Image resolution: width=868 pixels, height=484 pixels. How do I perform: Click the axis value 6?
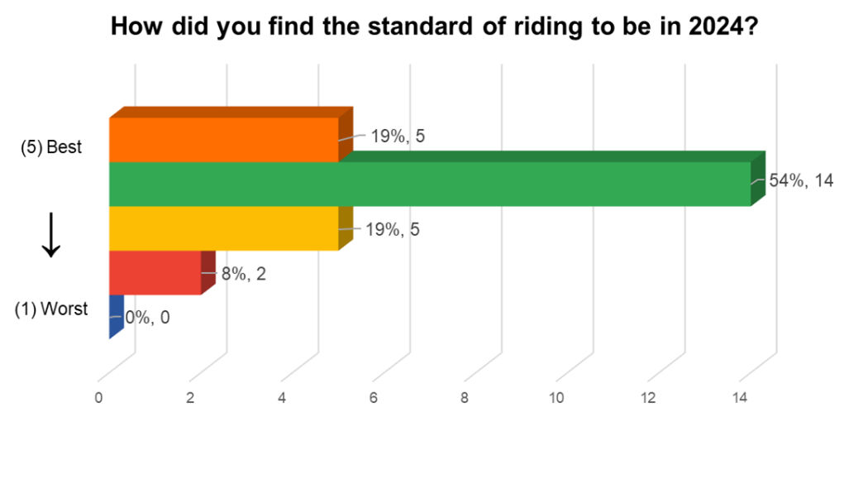click(373, 398)
